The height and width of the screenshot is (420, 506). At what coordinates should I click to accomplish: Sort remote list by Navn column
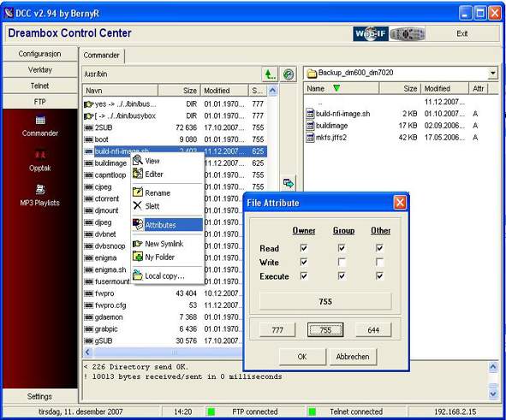point(121,91)
